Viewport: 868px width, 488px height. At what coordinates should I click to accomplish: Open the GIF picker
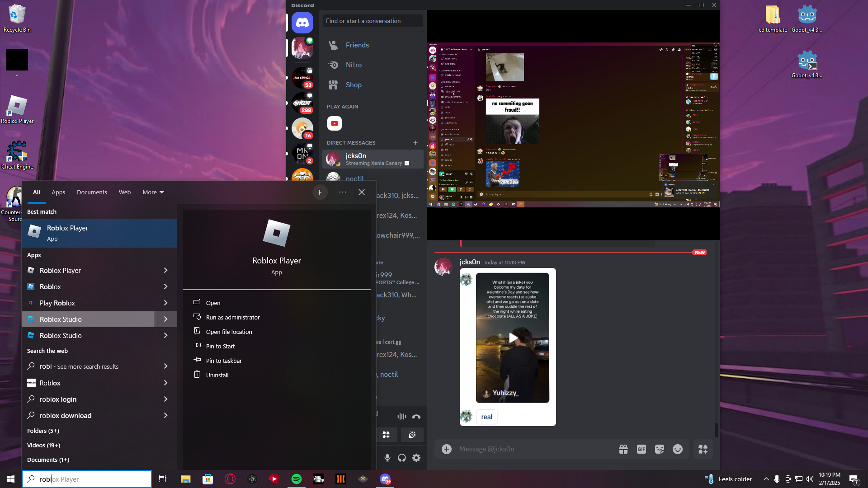coord(642,449)
